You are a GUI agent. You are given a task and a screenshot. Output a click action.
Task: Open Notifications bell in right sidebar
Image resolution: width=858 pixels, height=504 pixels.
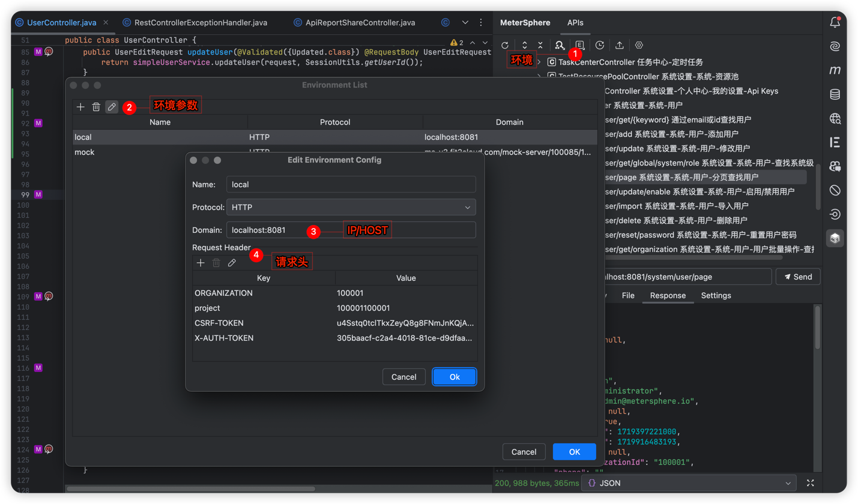pyautogui.click(x=835, y=23)
